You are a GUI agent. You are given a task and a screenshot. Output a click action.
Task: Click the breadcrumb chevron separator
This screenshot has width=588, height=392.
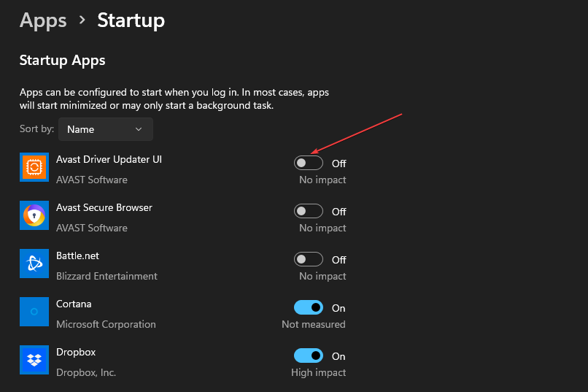coord(82,21)
